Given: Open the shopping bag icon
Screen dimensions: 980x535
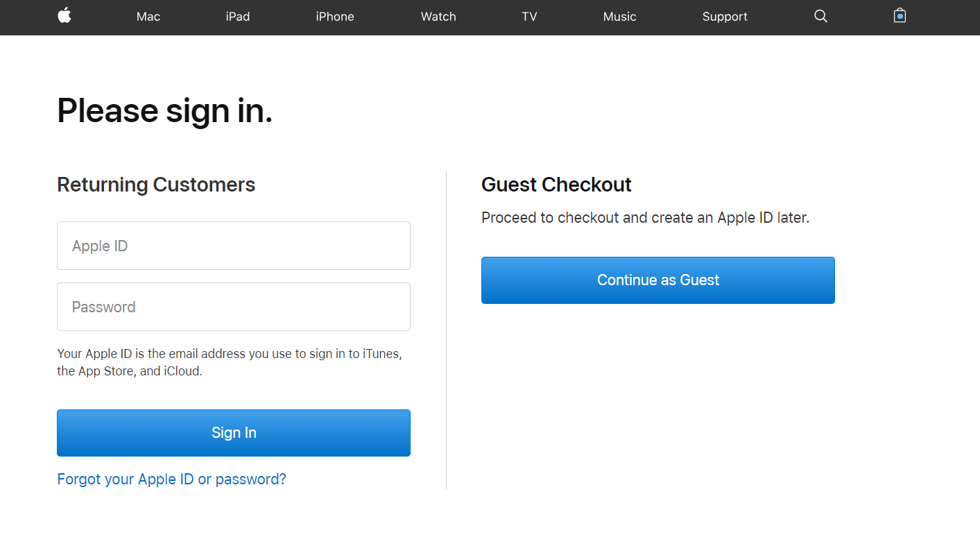Looking at the screenshot, I should point(900,15).
